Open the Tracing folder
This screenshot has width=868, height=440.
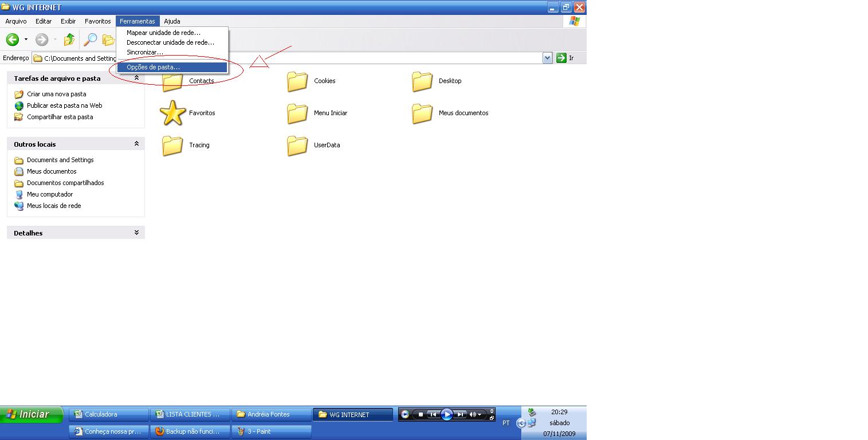point(172,146)
